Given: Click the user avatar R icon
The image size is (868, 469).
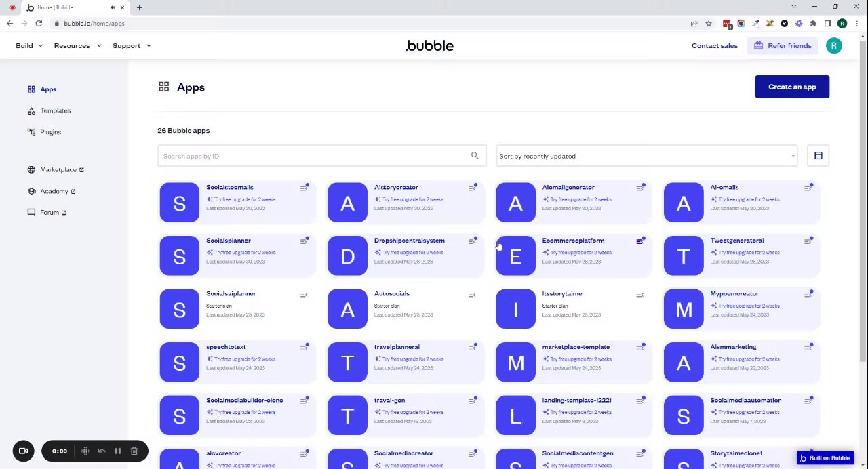Looking at the screenshot, I should click(x=834, y=46).
